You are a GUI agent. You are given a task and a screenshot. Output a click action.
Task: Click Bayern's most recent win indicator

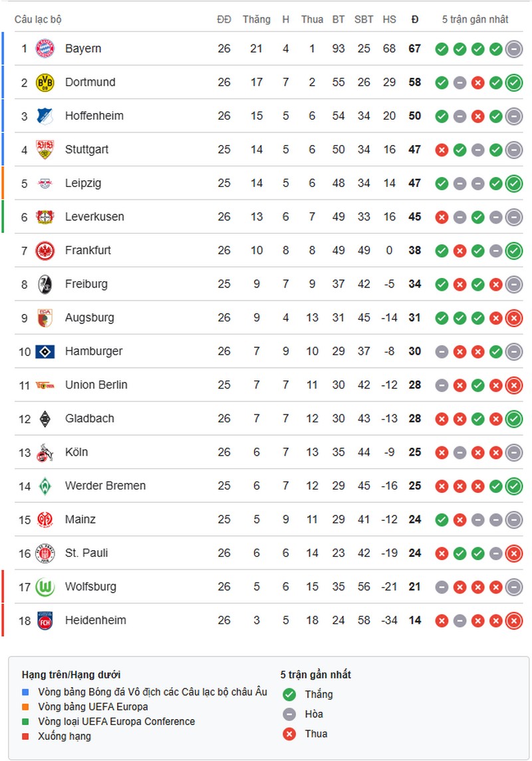[495, 49]
